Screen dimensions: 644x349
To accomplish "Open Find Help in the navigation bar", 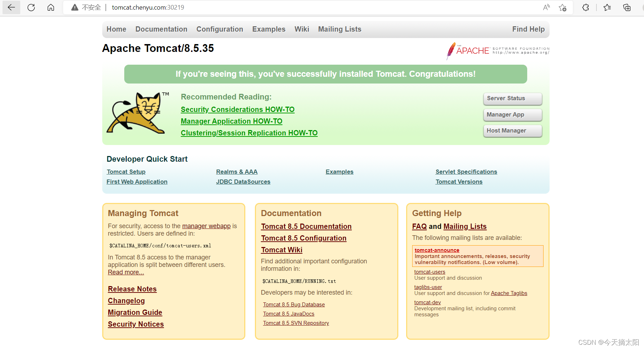I will tap(528, 29).
